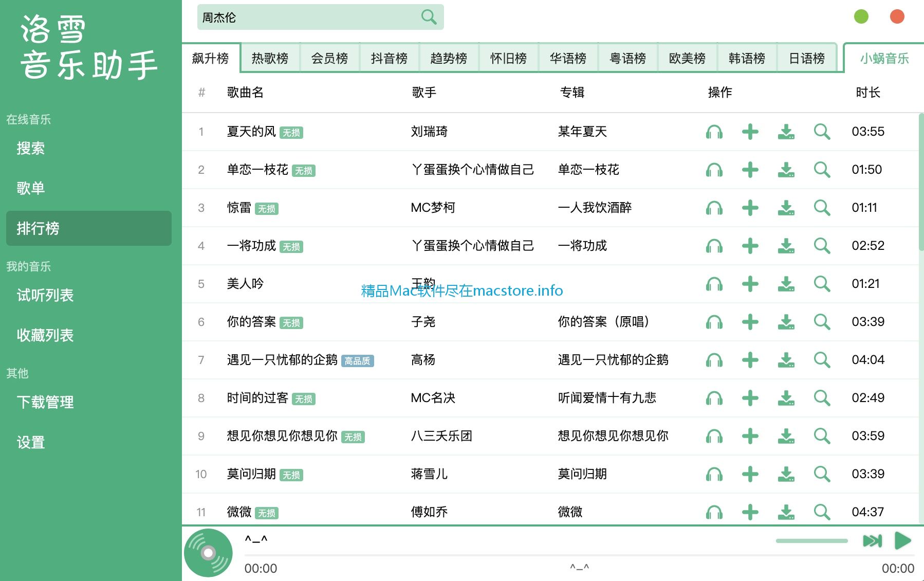Viewport: 924px width, 581px height.
Task: Open 歌单 in the sidebar
Action: click(89, 188)
